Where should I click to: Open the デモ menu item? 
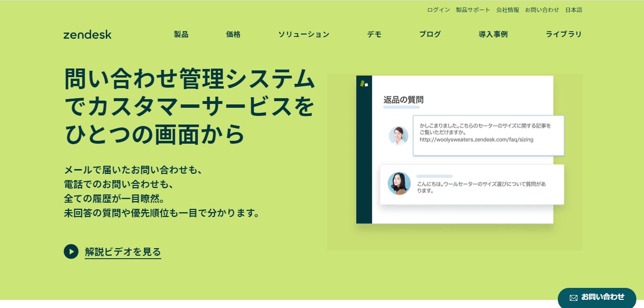(374, 34)
